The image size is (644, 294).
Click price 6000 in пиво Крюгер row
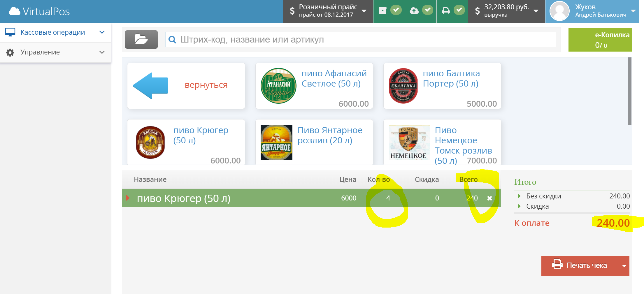tap(349, 198)
